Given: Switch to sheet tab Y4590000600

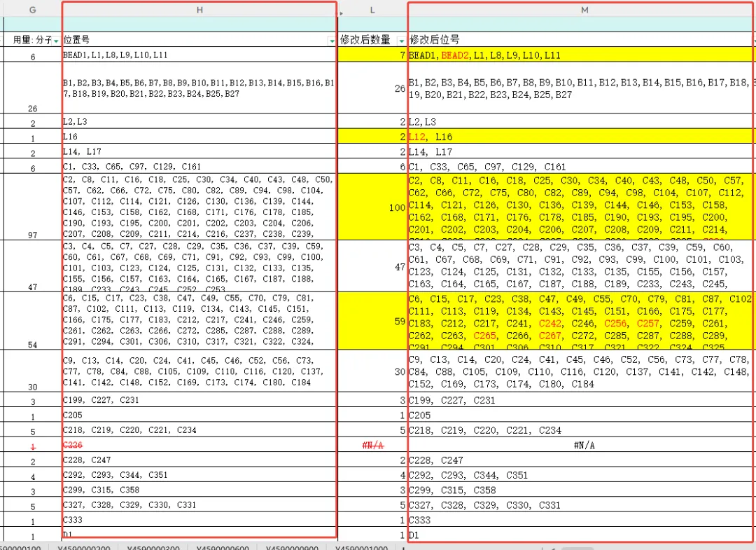Looking at the screenshot, I should pyautogui.click(x=223, y=547).
